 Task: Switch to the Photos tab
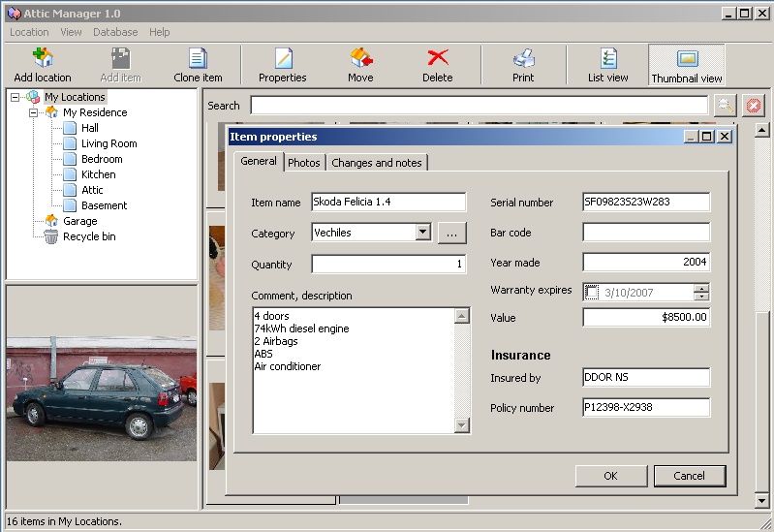[x=304, y=163]
